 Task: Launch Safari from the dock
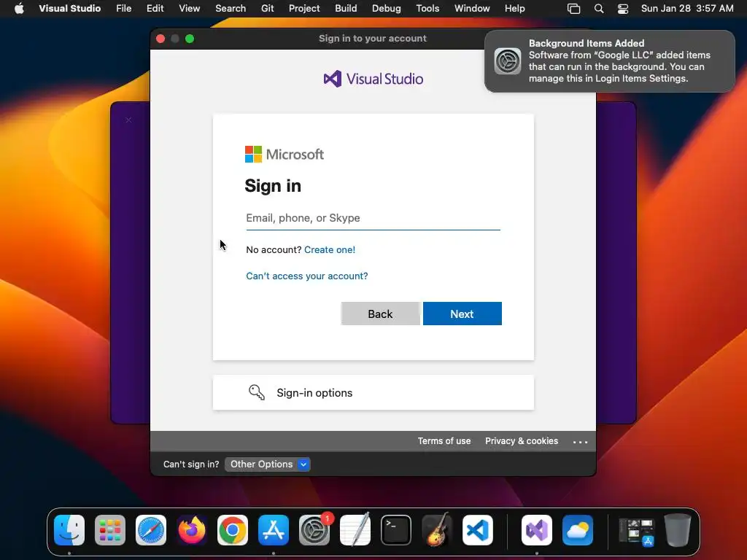(151, 530)
